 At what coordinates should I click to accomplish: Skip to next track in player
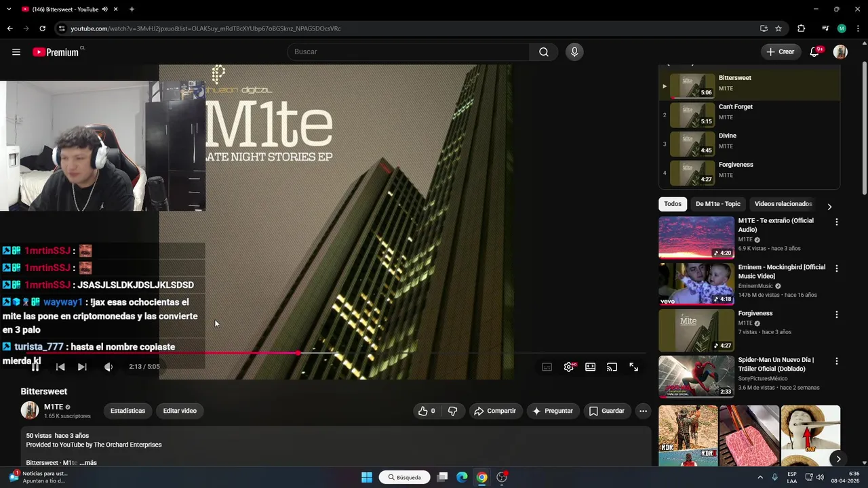point(82,367)
